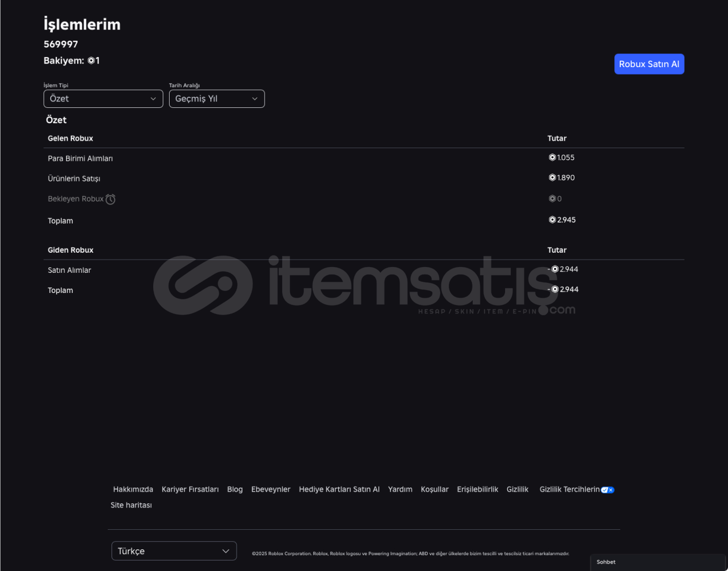The image size is (728, 571).
Task: Click the user ID 569997 text
Action: tap(61, 44)
